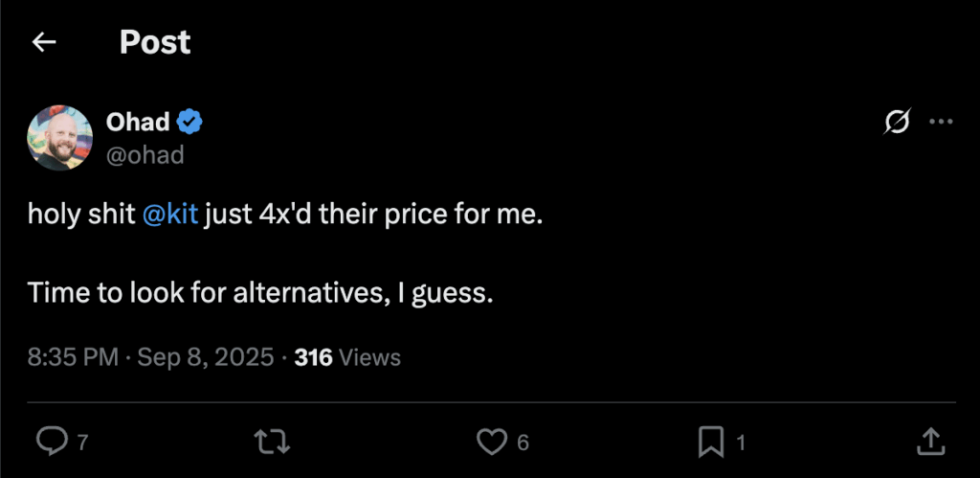The width and height of the screenshot is (980, 478).
Task: Open the three-dot More options menu
Action: point(942,122)
